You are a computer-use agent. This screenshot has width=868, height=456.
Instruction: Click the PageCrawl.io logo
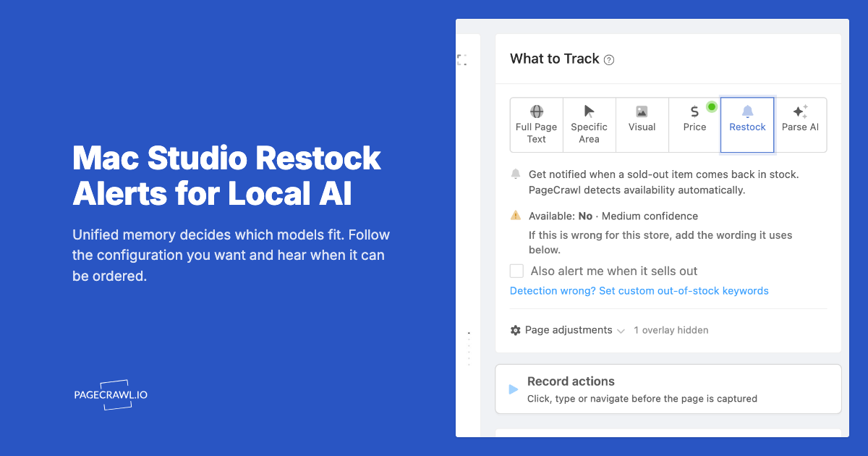(x=111, y=395)
